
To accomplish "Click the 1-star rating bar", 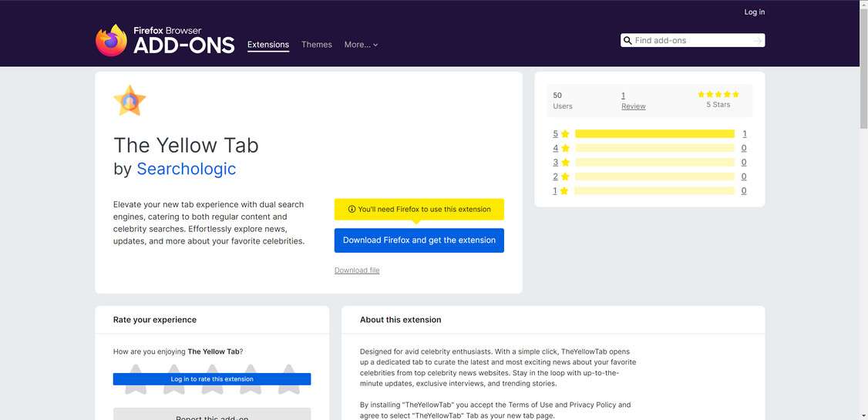I will pyautogui.click(x=654, y=191).
